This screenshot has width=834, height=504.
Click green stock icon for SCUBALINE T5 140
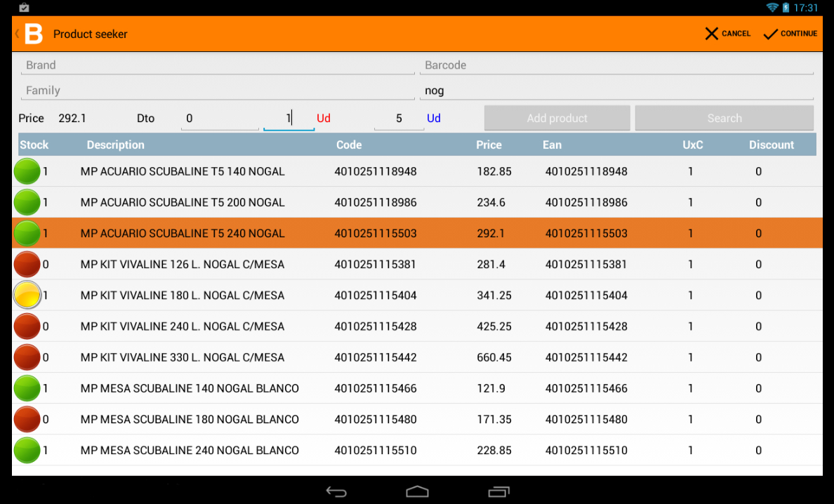tap(27, 171)
